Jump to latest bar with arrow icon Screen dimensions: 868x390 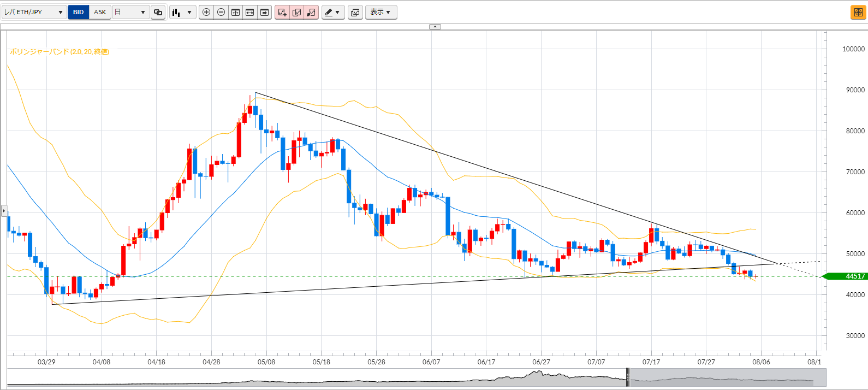point(264,12)
